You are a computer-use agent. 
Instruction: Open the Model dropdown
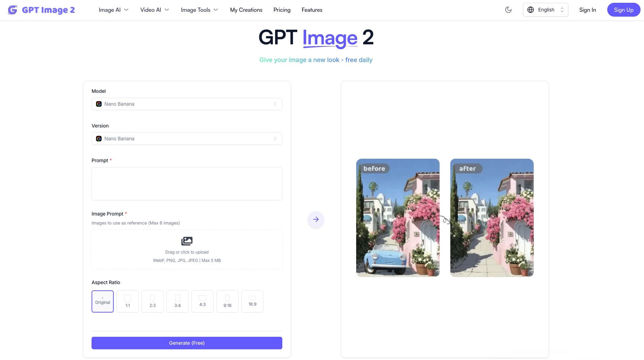[187, 104]
